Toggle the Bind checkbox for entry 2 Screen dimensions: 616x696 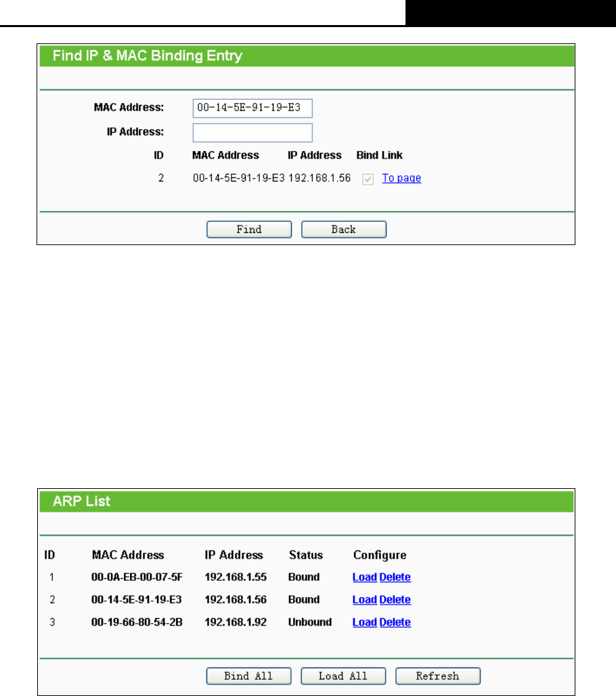[368, 179]
